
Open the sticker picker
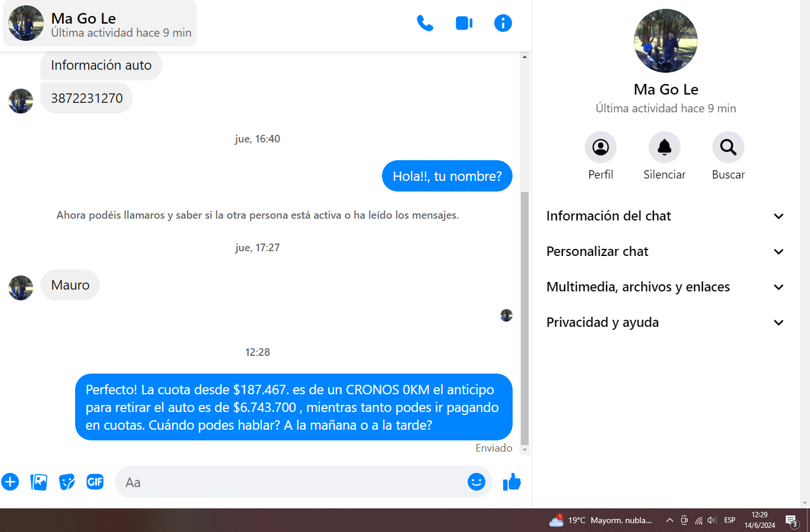(x=67, y=482)
